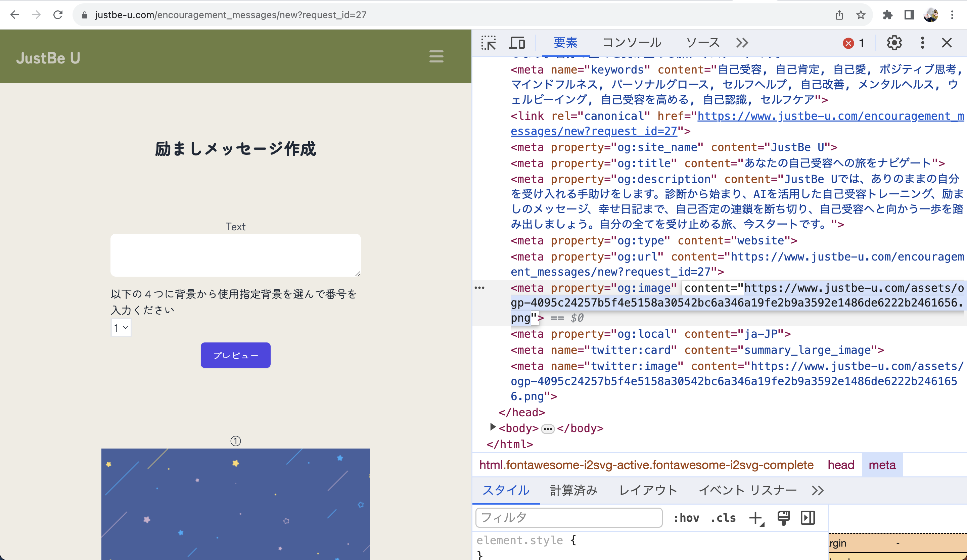
Task: Switch to the コンソール tab
Action: (x=632, y=43)
